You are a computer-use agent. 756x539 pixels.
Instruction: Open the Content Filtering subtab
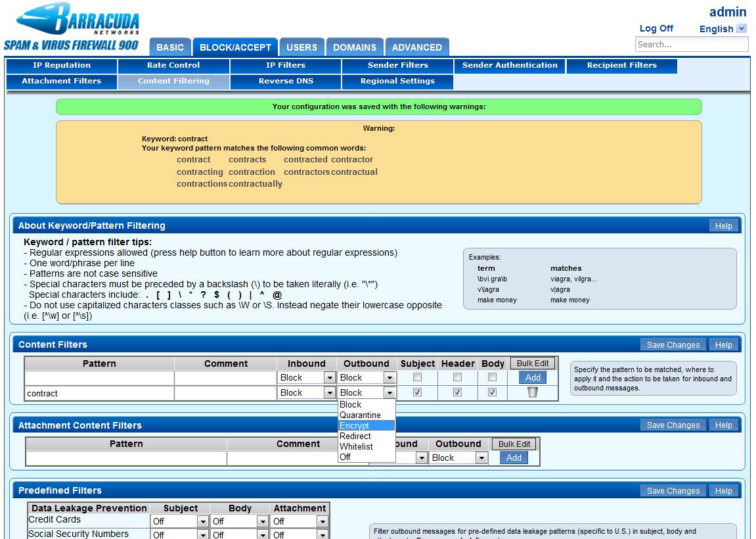173,82
